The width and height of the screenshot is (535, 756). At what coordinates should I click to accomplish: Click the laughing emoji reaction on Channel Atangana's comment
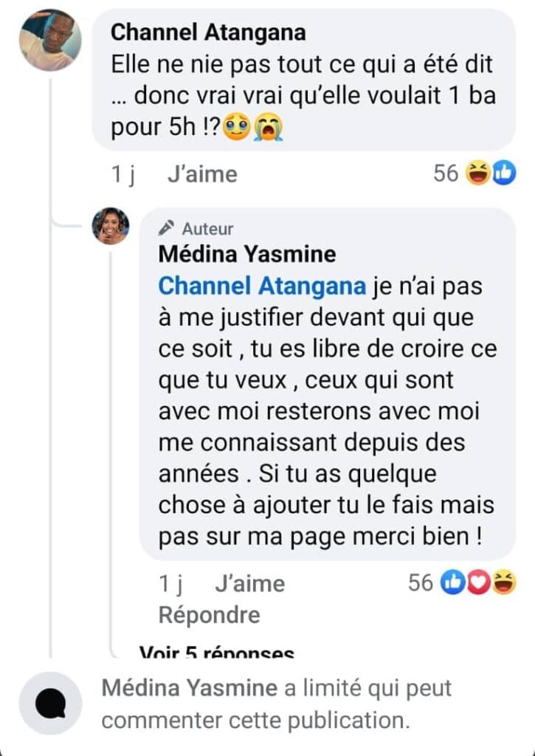tap(479, 174)
